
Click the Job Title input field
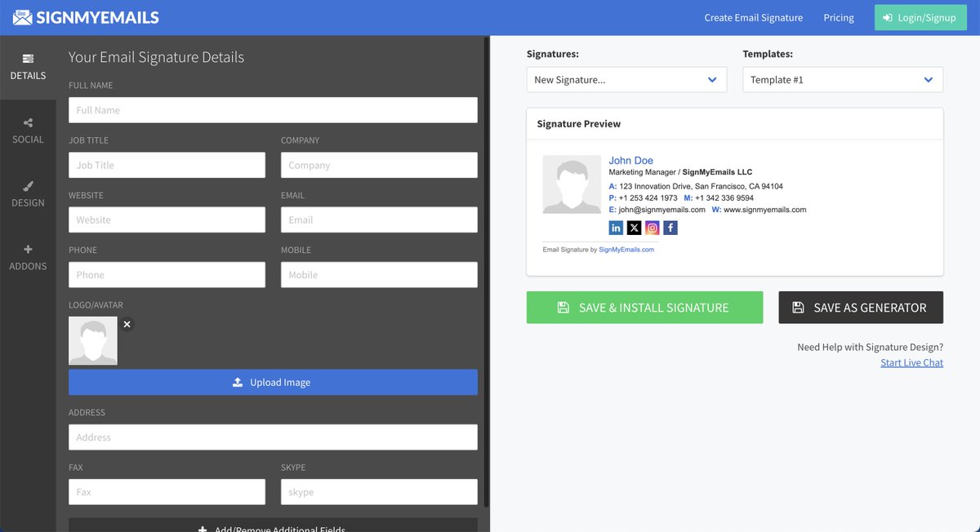[167, 165]
